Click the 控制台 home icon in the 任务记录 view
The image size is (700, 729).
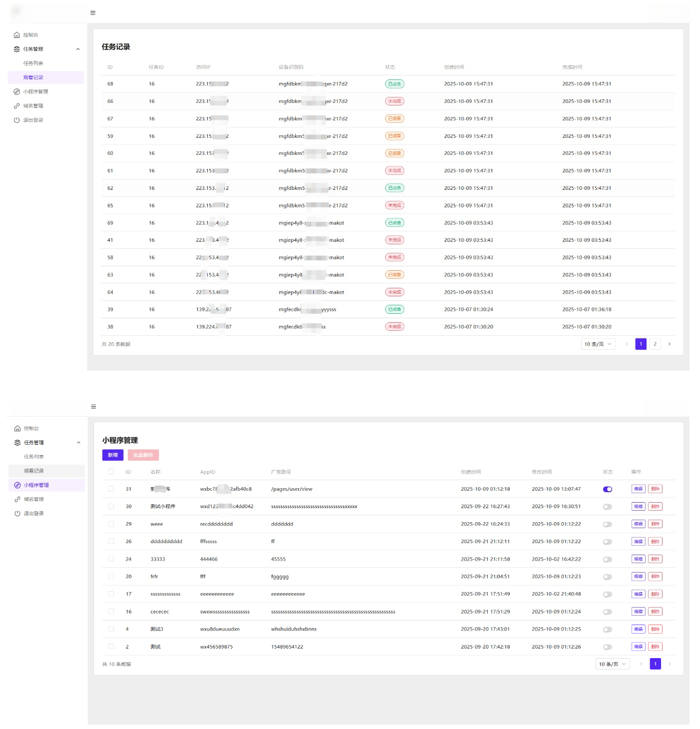17,35
